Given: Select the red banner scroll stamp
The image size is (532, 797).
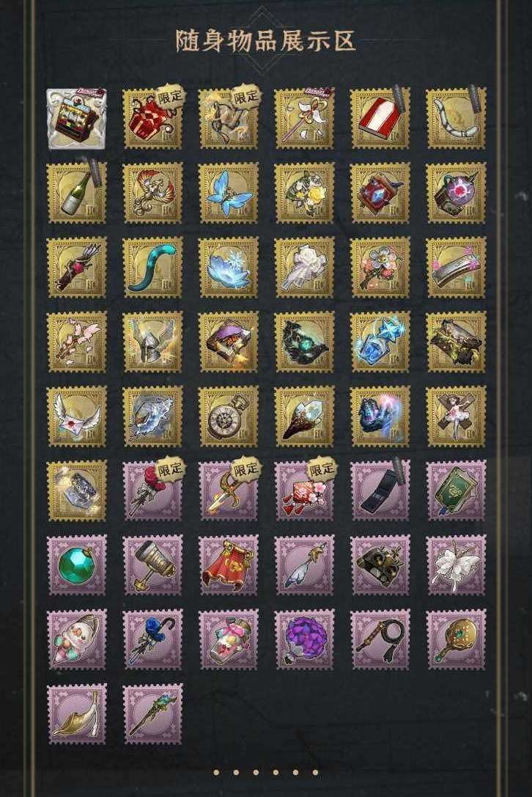Looking at the screenshot, I should point(229,565).
